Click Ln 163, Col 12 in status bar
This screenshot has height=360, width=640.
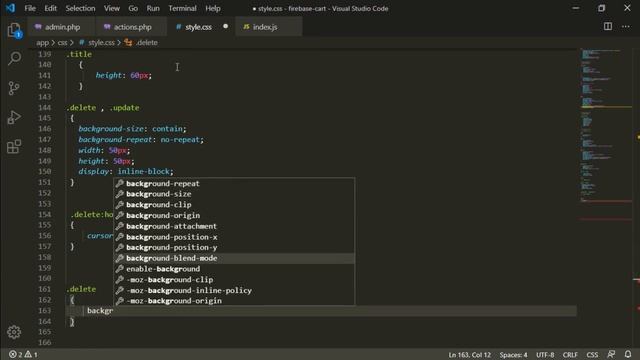pos(469,355)
